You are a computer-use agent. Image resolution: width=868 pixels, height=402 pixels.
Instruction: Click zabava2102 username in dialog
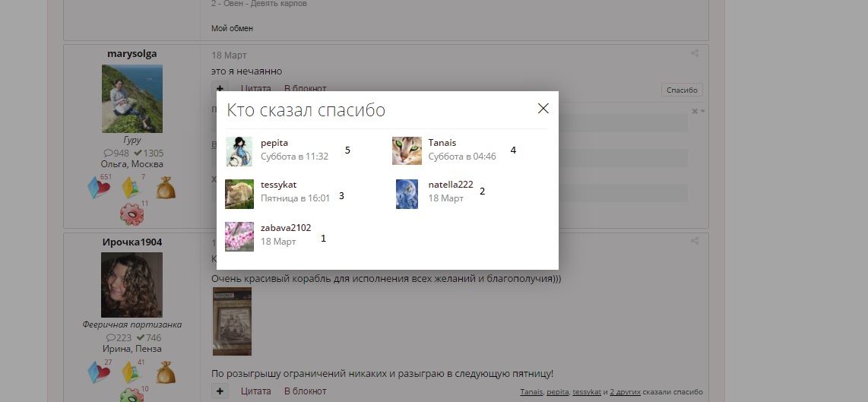[x=285, y=227]
